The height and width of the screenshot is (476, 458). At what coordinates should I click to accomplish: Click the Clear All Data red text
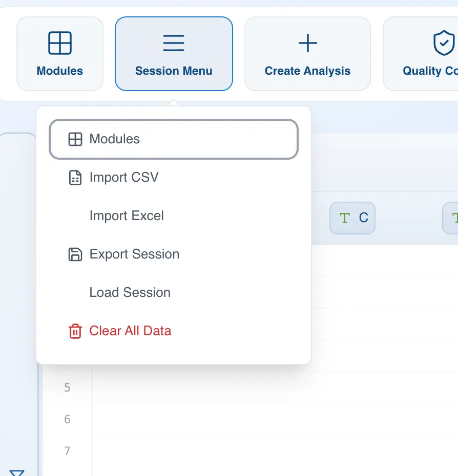tap(130, 331)
